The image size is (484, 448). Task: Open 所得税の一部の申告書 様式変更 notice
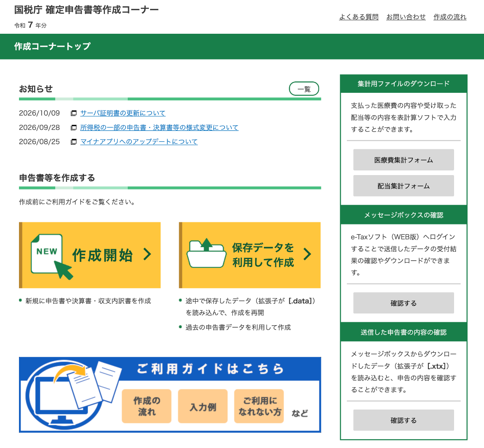tap(159, 127)
